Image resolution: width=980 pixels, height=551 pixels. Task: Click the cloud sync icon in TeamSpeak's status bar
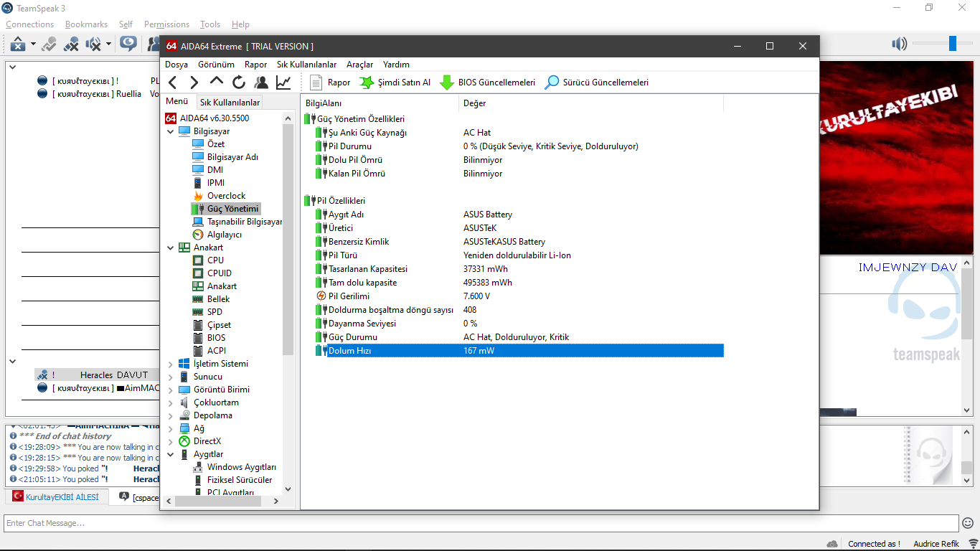coord(832,544)
